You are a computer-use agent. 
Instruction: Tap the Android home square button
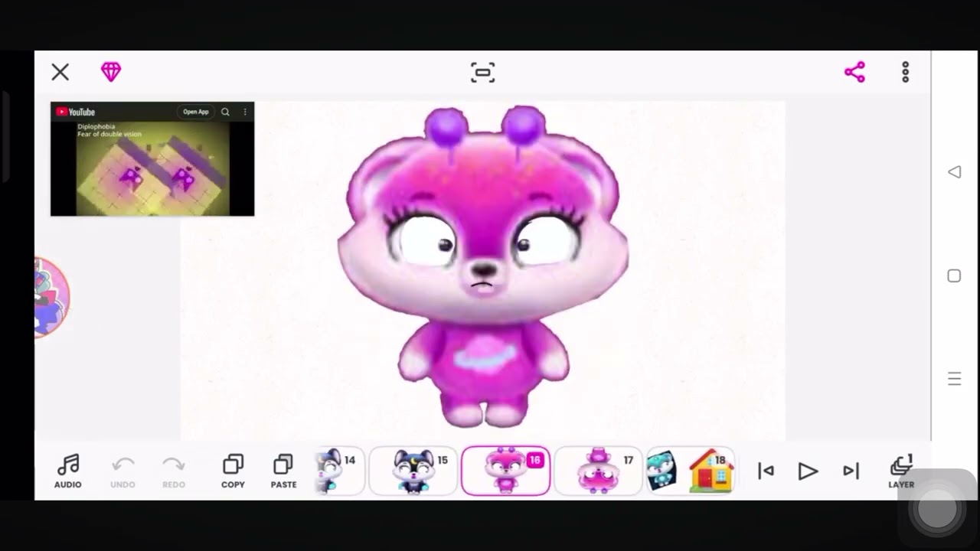(x=954, y=275)
